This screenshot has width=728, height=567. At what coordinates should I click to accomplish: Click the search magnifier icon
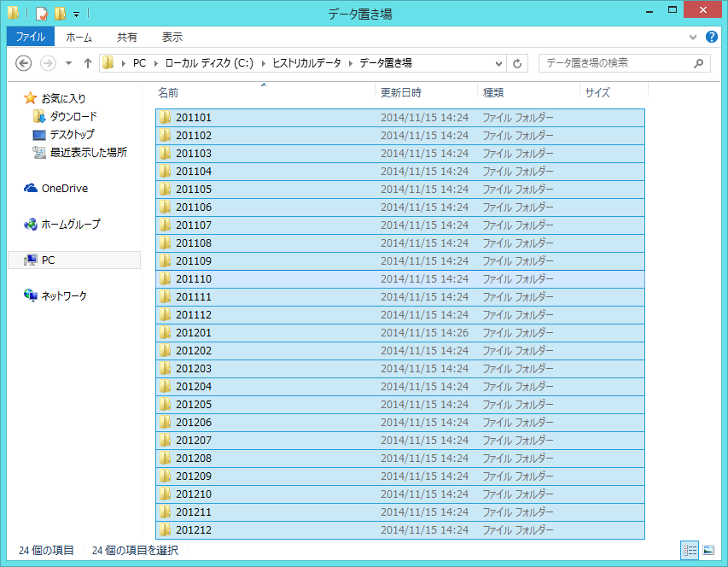(x=699, y=63)
